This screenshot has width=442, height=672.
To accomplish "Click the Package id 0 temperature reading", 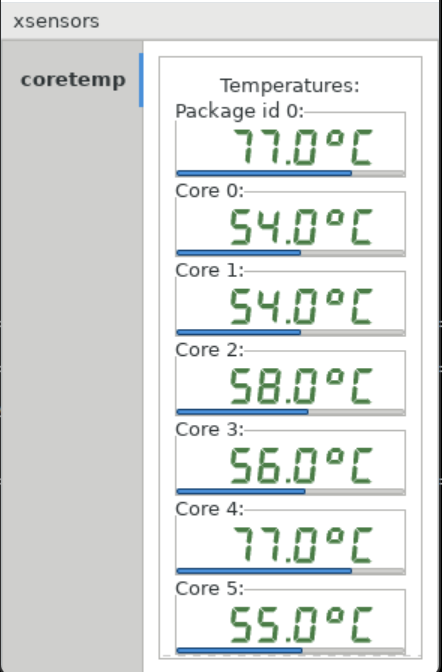I will pos(302,148).
